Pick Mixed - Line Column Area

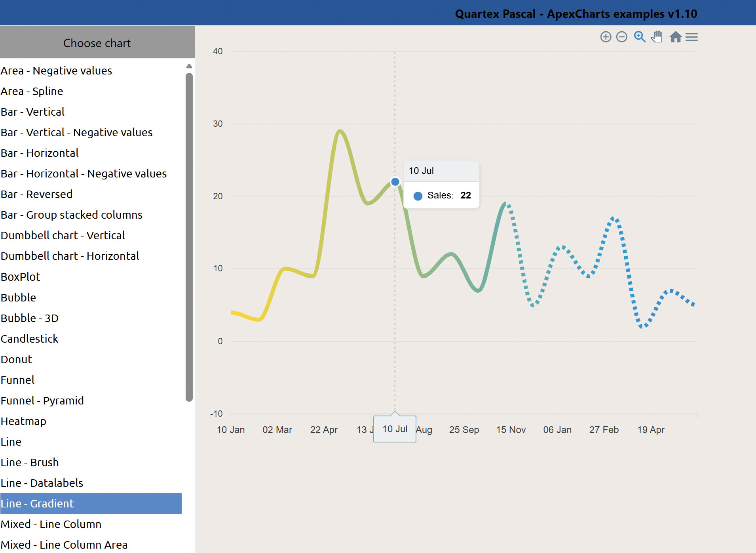pos(64,545)
